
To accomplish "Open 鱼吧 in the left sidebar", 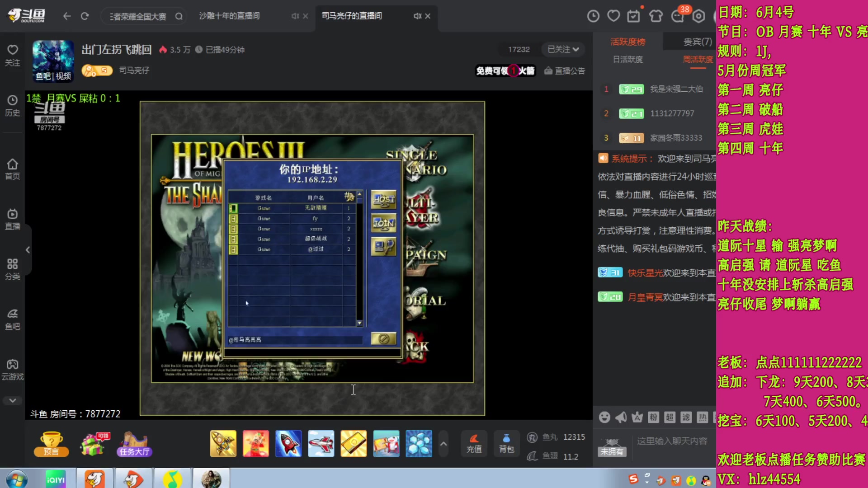I will [13, 319].
